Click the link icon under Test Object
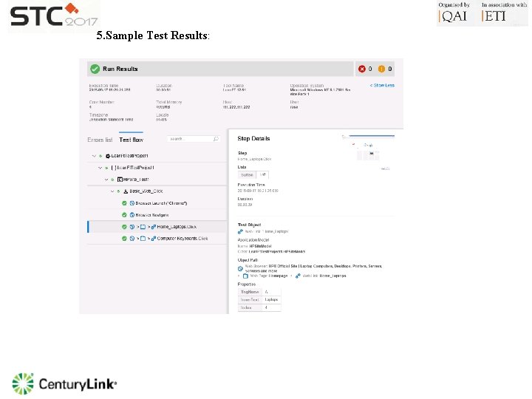The image size is (532, 399). click(240, 232)
